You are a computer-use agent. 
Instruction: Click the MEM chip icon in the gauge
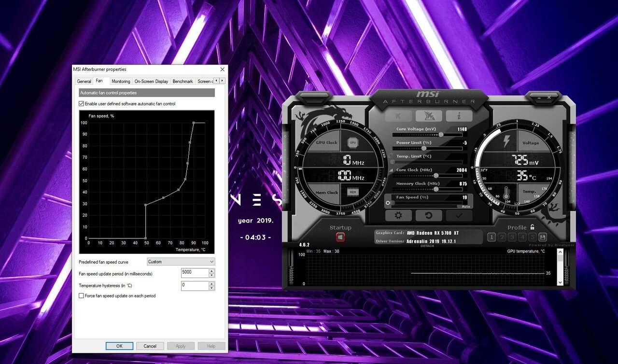(x=353, y=192)
